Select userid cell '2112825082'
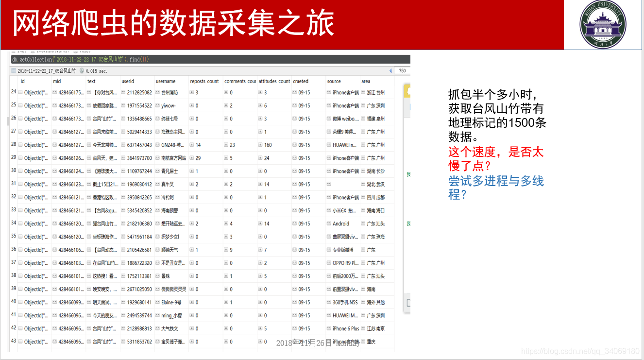 coord(139,92)
